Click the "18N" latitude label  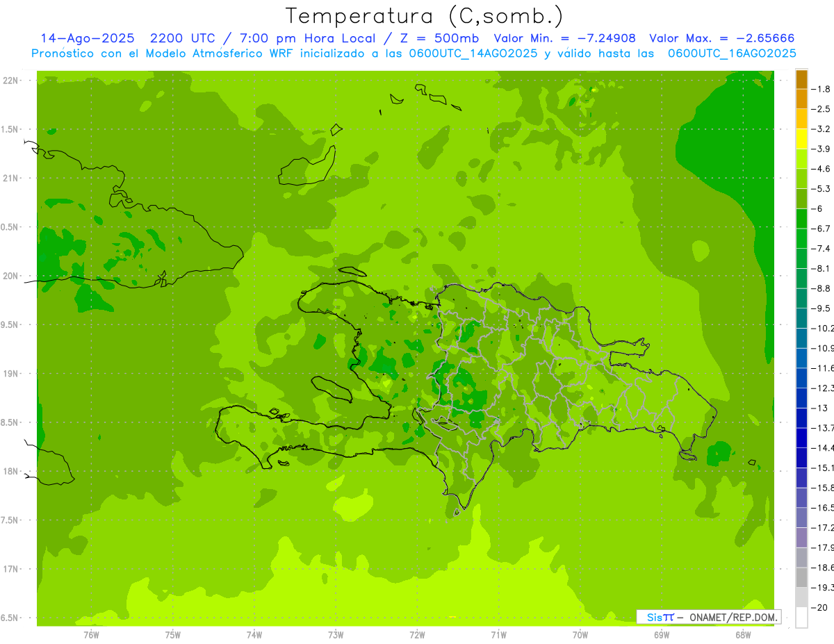click(x=12, y=471)
